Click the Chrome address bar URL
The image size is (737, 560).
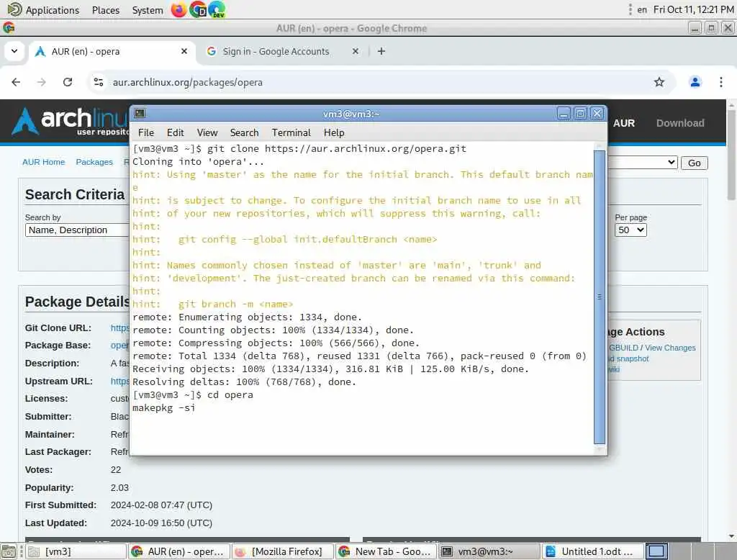coord(188,82)
